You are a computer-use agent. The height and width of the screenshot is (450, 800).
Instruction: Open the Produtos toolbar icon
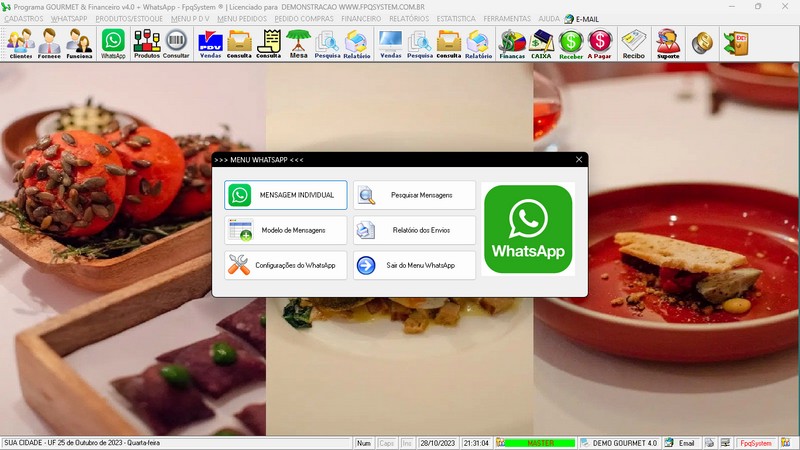[147, 44]
